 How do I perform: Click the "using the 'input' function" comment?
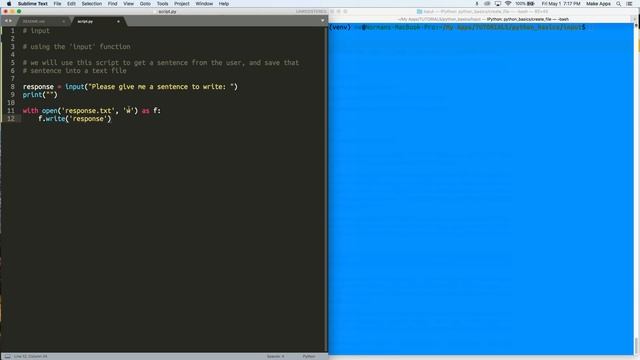pyautogui.click(x=76, y=47)
